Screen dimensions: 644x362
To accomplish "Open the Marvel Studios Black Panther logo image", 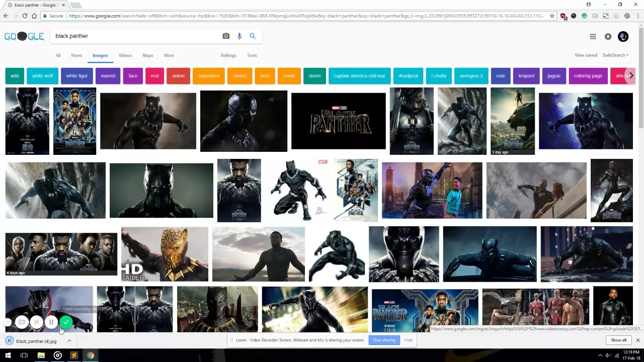I will [x=339, y=121].
